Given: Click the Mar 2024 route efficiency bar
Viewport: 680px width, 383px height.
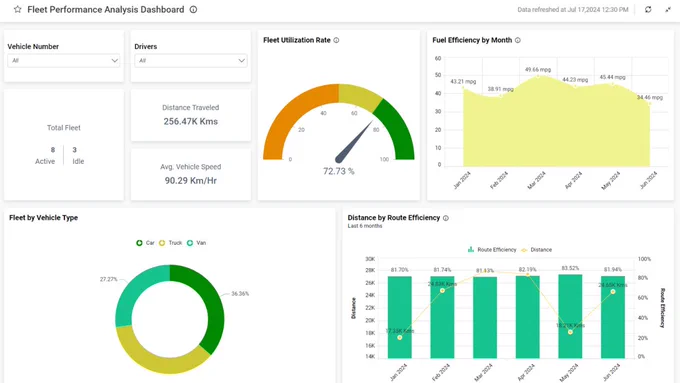Looking at the screenshot, I should click(x=485, y=318).
